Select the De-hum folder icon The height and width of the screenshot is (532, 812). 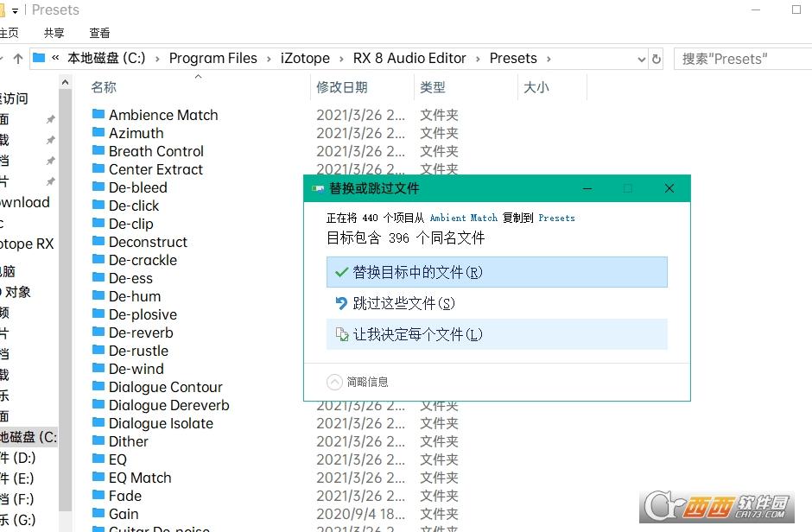tap(98, 295)
